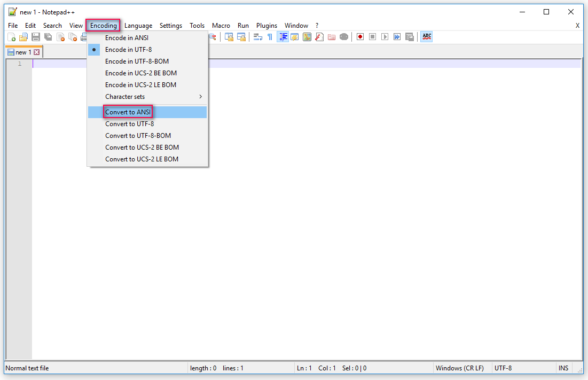The width and height of the screenshot is (588, 380).
Task: Open the Window menu
Action: click(296, 26)
